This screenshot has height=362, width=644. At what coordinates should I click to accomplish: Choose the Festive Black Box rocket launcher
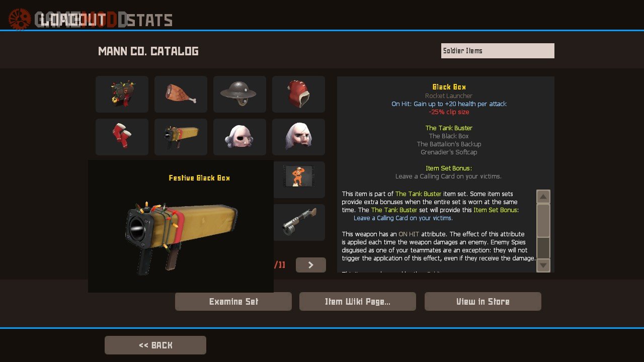pos(181,137)
